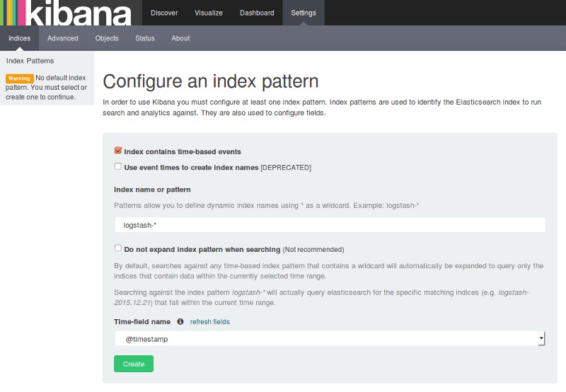Viewport: 566px width, 392px height.
Task: Open the Discover tab
Action: 165,13
